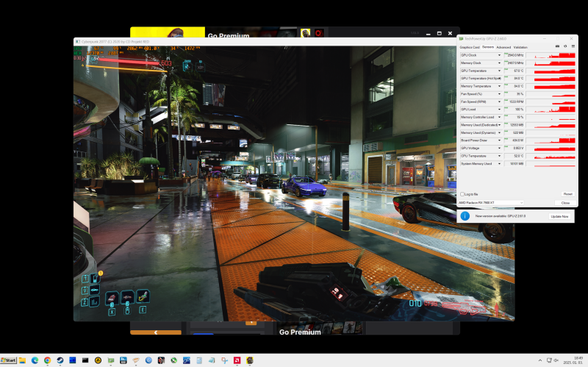Expand the GPU Temperature sensor dropdown
588x367 pixels.
pos(499,71)
